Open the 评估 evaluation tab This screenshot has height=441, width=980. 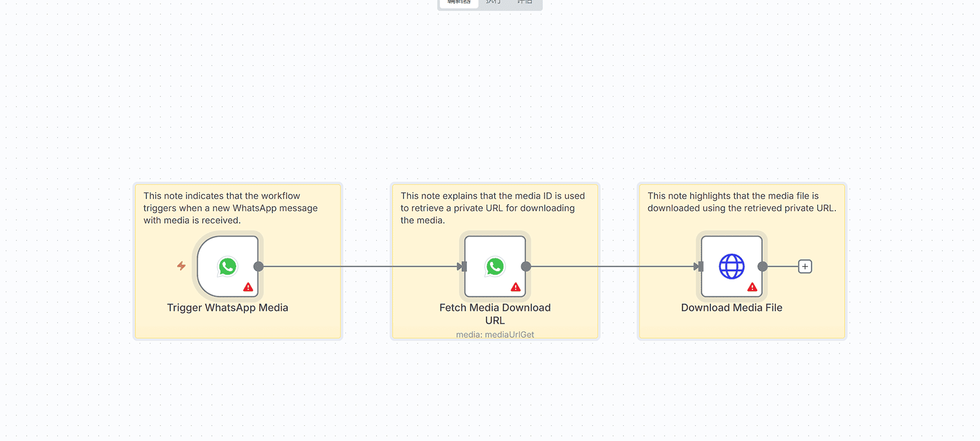(524, 3)
